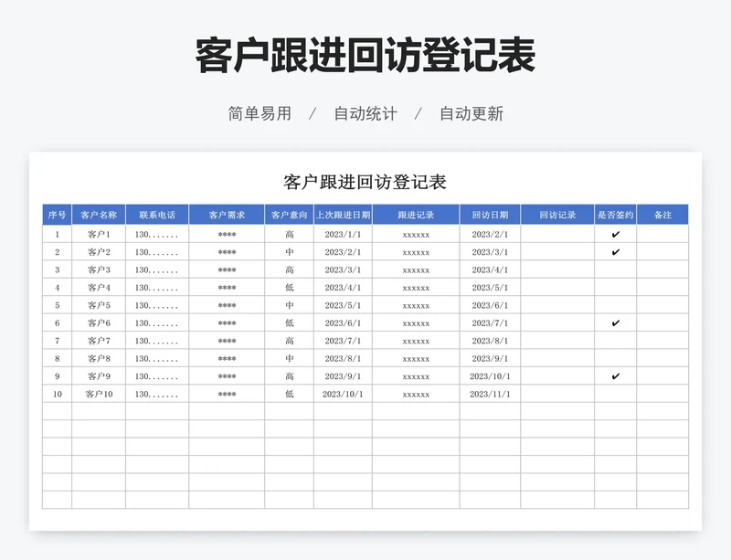731x560 pixels.
Task: Select the 客户需求 header cell
Action: [x=227, y=215]
